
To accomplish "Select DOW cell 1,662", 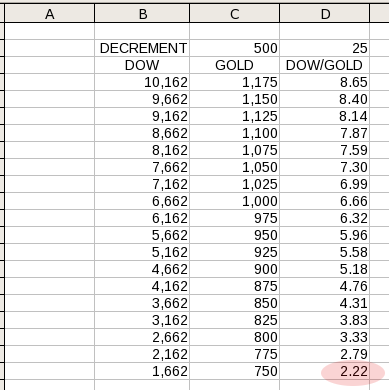I will click(x=142, y=371).
